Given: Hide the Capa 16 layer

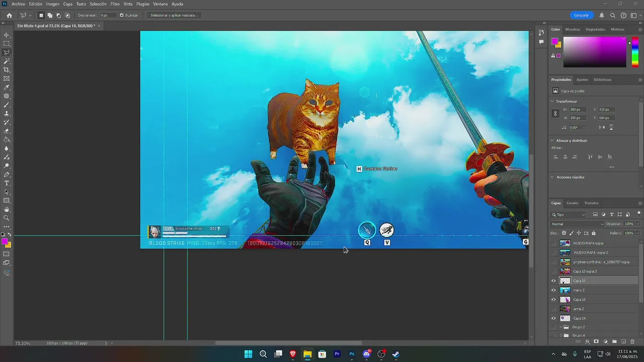Looking at the screenshot, I should (x=554, y=281).
